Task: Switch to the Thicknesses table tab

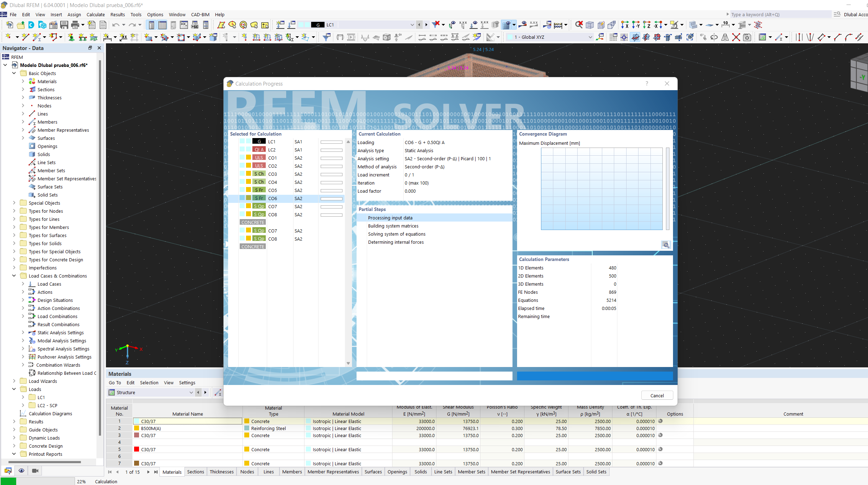Action: point(222,472)
